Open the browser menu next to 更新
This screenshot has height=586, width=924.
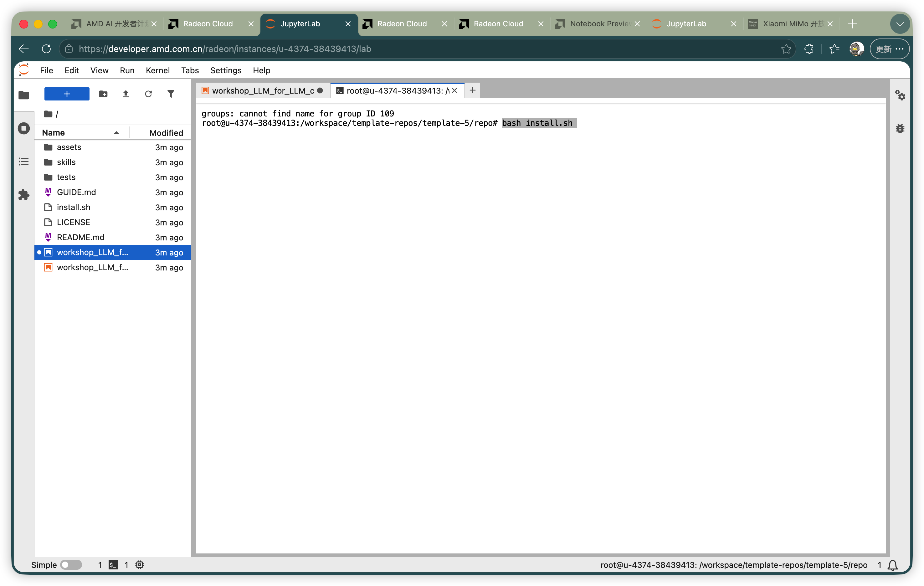click(900, 49)
